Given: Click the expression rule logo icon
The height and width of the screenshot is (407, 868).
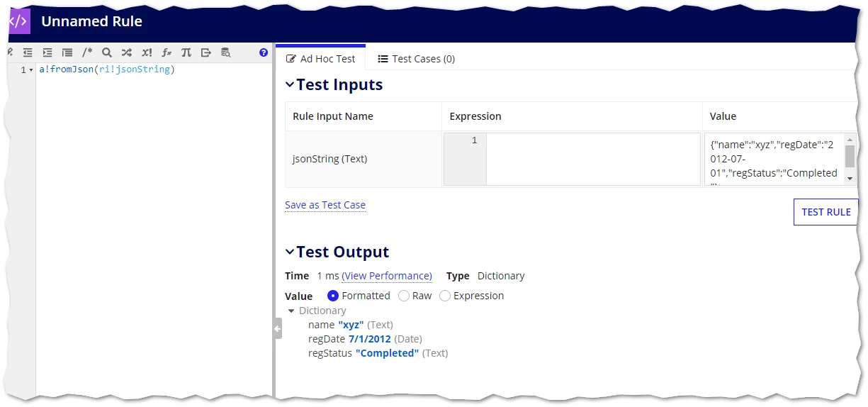Looking at the screenshot, I should click(19, 21).
